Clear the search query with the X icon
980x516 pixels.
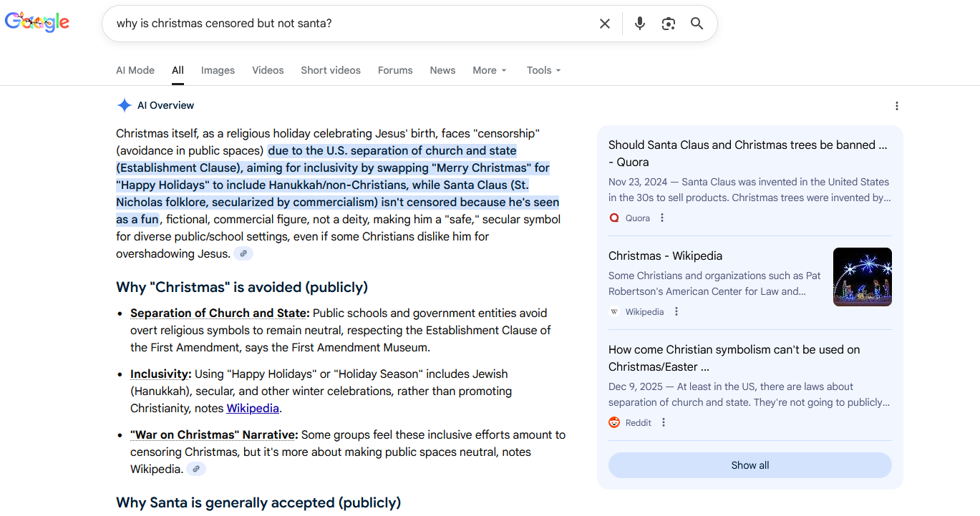605,24
